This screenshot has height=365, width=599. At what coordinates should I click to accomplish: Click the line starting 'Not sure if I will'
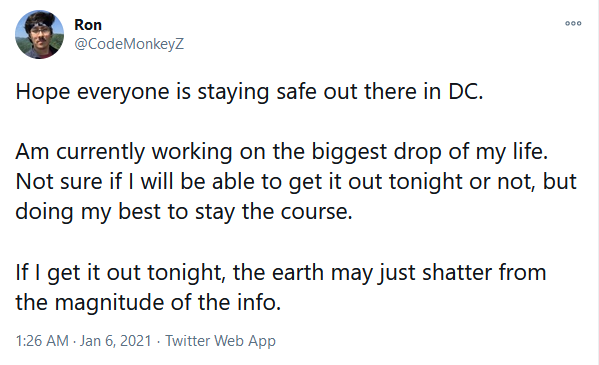(296, 182)
